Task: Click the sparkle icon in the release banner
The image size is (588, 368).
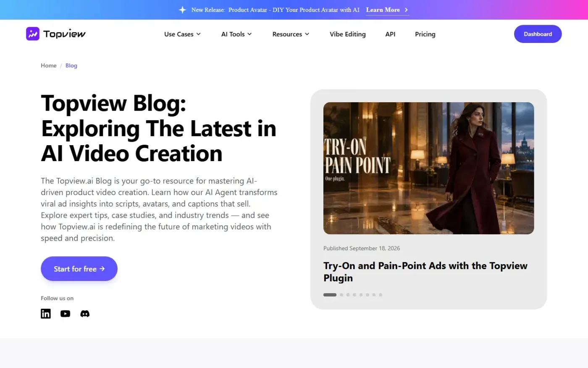Action: [x=182, y=10]
